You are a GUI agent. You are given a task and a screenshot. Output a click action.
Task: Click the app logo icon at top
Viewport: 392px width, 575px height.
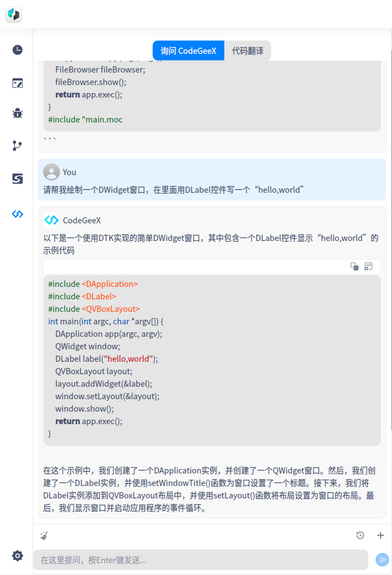click(x=14, y=15)
